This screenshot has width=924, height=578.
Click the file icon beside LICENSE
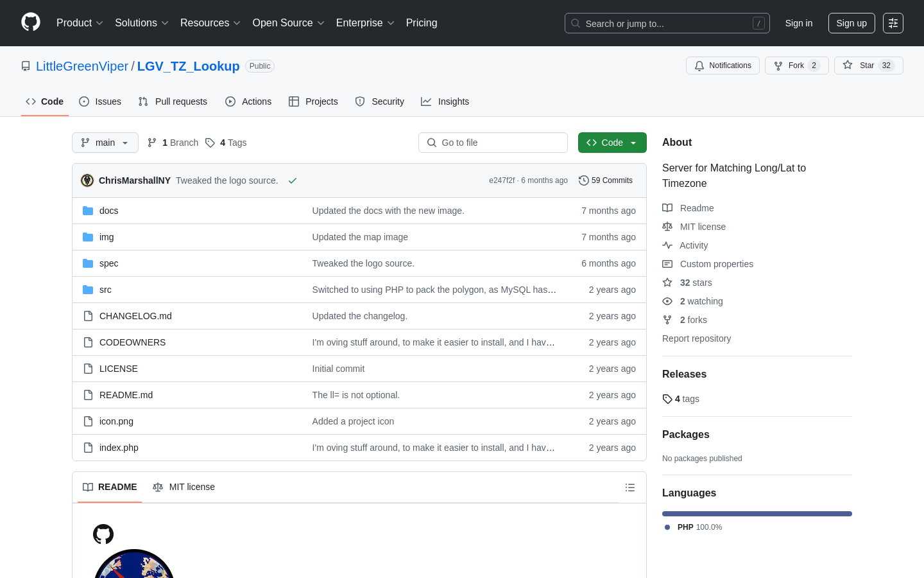coord(88,369)
